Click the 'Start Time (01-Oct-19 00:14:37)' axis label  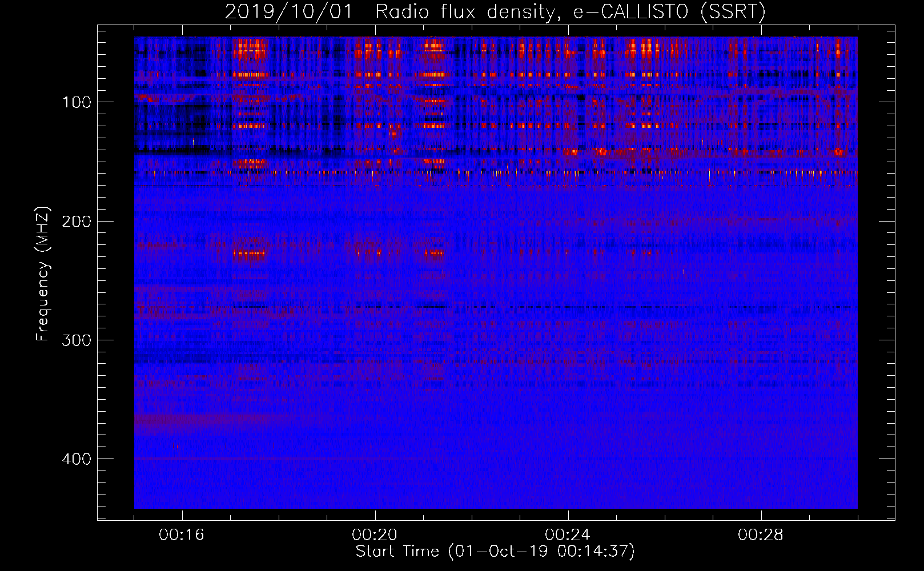click(495, 552)
